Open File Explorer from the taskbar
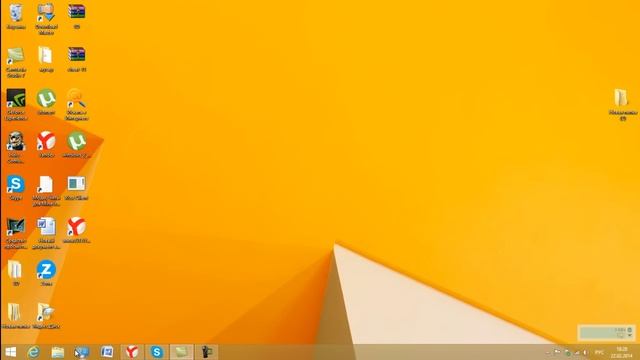The height and width of the screenshot is (360, 640). coord(58,352)
